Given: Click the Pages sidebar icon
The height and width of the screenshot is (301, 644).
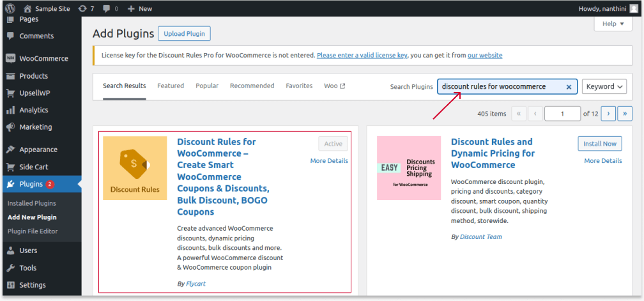Looking at the screenshot, I should pyautogui.click(x=11, y=19).
